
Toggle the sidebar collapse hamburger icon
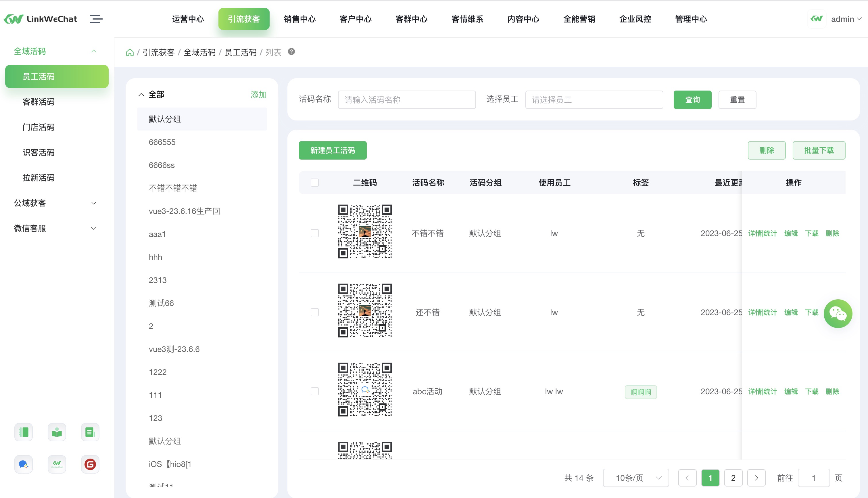(96, 19)
